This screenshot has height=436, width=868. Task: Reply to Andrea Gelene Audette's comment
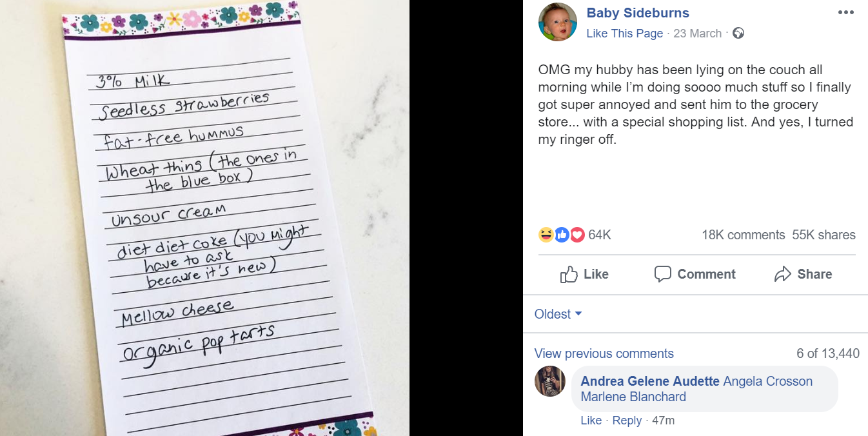tap(627, 421)
